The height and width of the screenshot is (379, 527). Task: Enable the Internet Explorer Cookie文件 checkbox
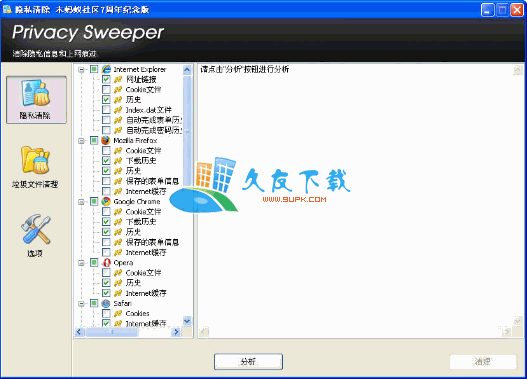click(106, 89)
